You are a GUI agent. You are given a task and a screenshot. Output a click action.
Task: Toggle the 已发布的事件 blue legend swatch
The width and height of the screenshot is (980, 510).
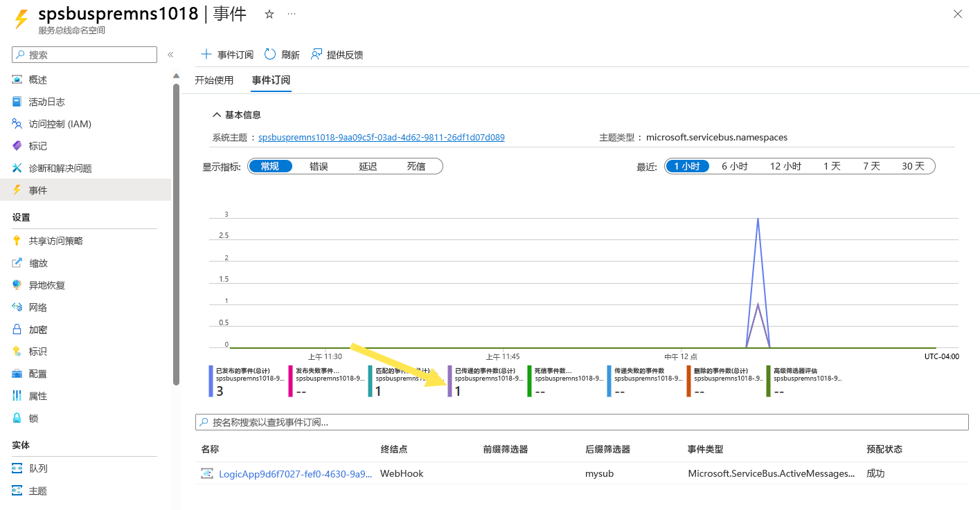click(211, 381)
